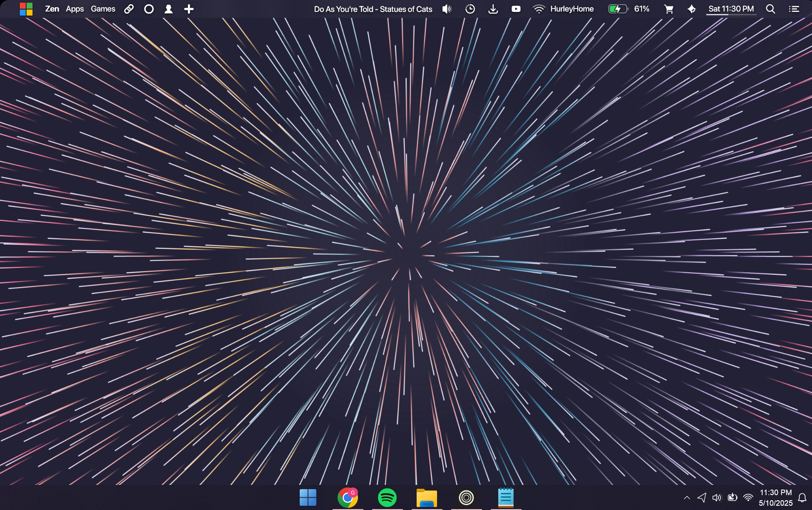Screen dimensions: 812x510
Task: Open the Apps menu
Action: (75, 9)
